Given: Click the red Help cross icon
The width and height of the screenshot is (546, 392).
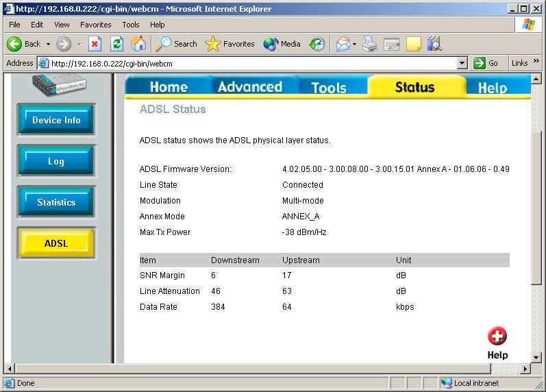Looking at the screenshot, I should (497, 336).
